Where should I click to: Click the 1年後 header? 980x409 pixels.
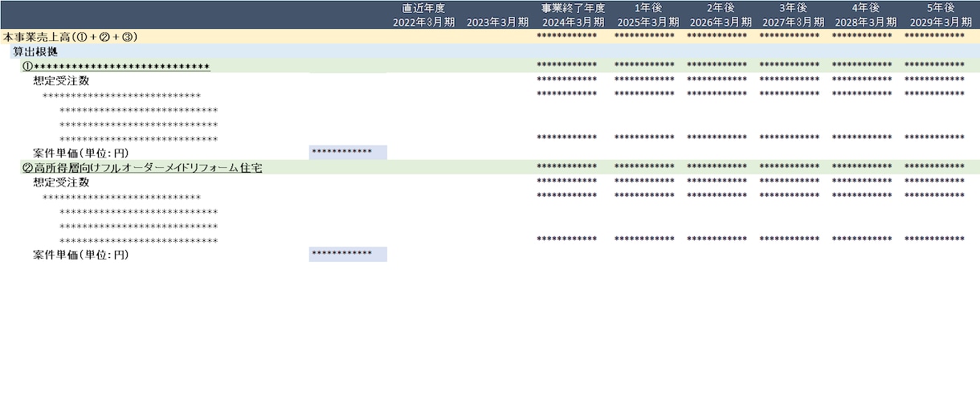647,8
